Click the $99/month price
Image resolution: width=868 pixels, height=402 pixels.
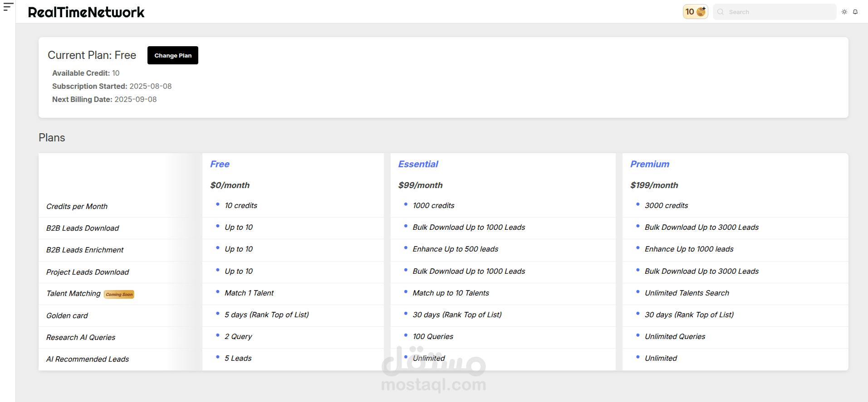click(x=420, y=185)
